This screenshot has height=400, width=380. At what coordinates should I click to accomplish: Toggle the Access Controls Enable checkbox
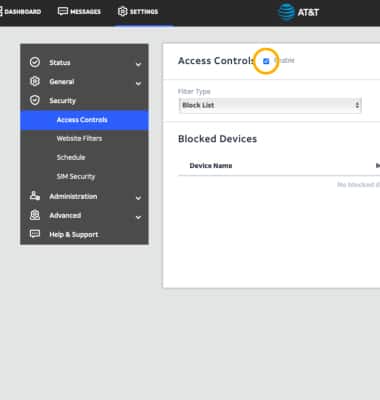coord(266,61)
